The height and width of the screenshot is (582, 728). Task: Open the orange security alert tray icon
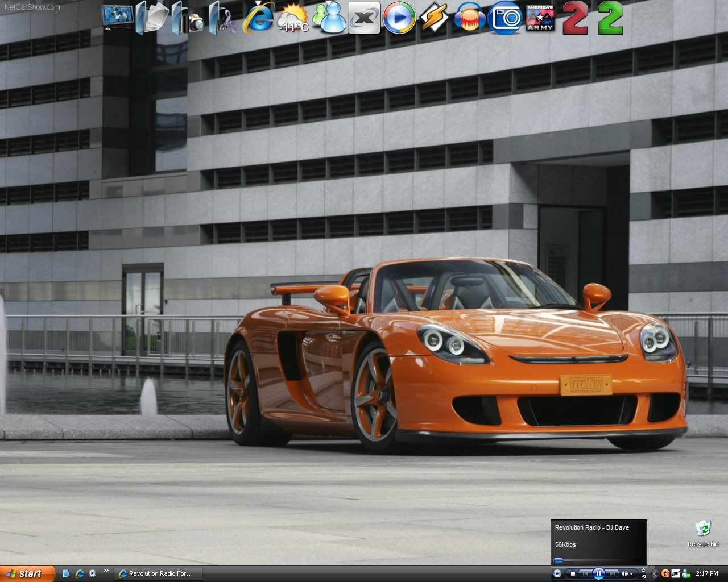[x=665, y=573]
